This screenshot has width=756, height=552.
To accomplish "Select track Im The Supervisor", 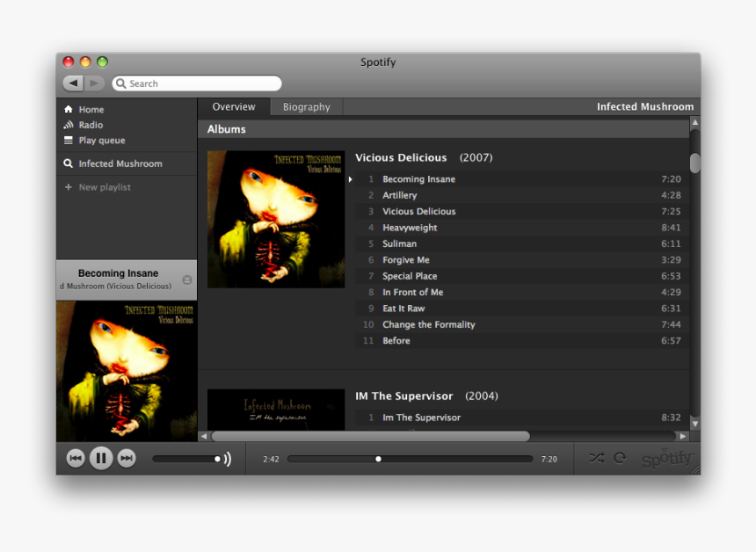I will [521, 418].
